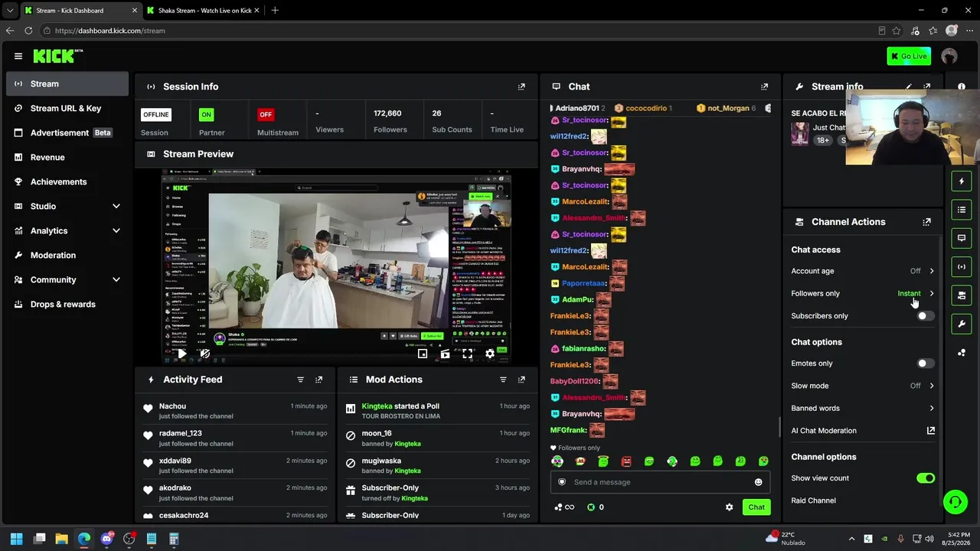Open Drops & rewards page
This screenshot has width=980, height=551.
(67, 304)
